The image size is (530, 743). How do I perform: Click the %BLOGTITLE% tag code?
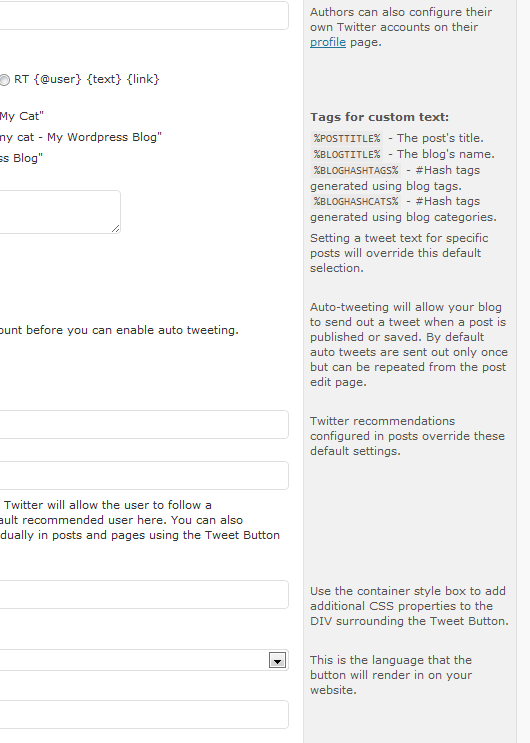(x=347, y=154)
